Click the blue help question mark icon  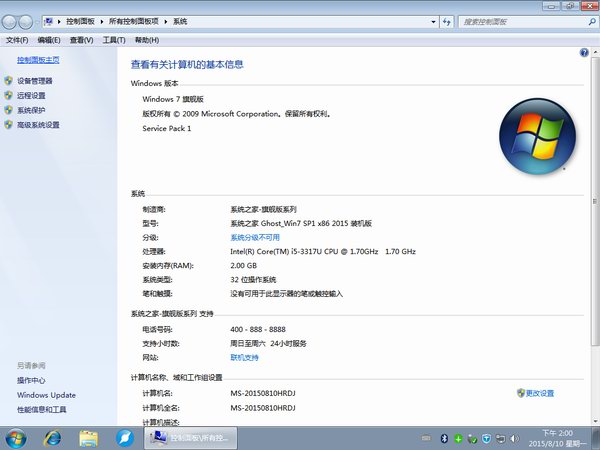click(x=584, y=52)
